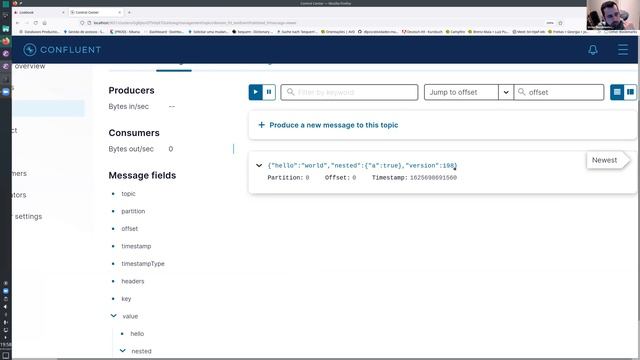Screen dimensions: 640x360
Task: Pause the message stream
Action: [x=269, y=92]
